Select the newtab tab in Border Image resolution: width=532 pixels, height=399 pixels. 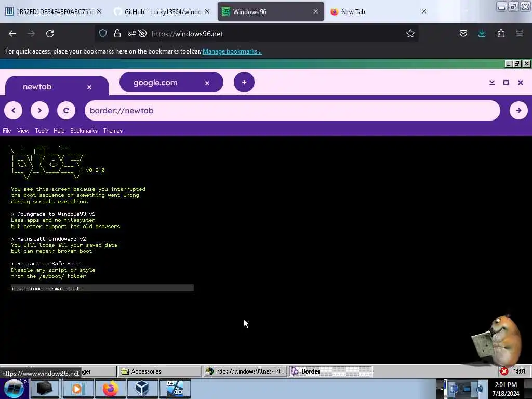pos(57,87)
